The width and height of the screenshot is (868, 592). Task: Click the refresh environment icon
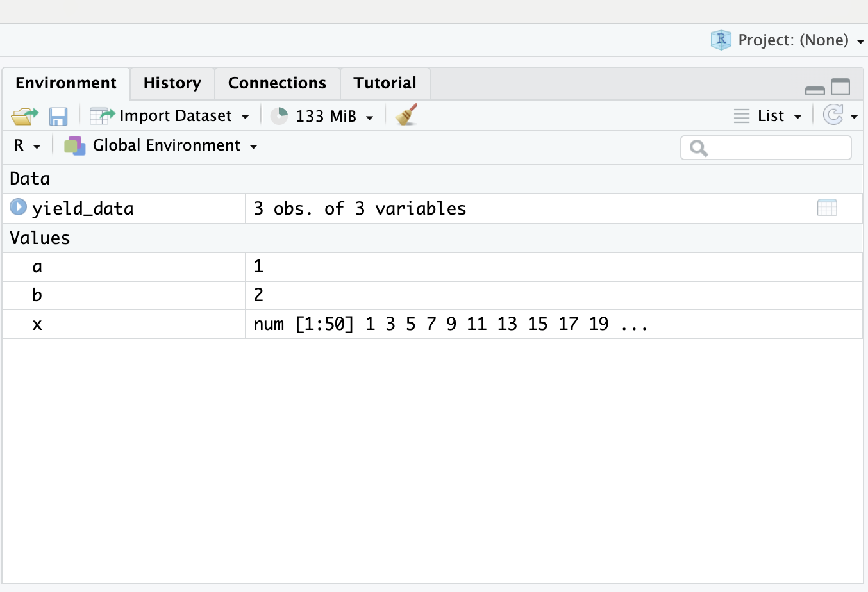[x=834, y=115]
